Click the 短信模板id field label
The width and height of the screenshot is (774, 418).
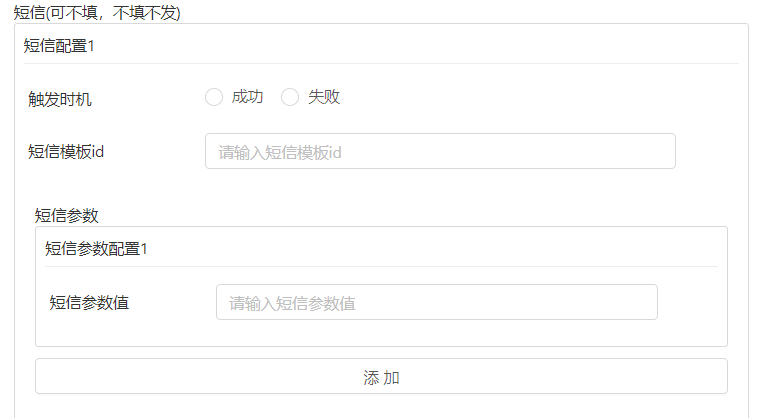tap(67, 152)
